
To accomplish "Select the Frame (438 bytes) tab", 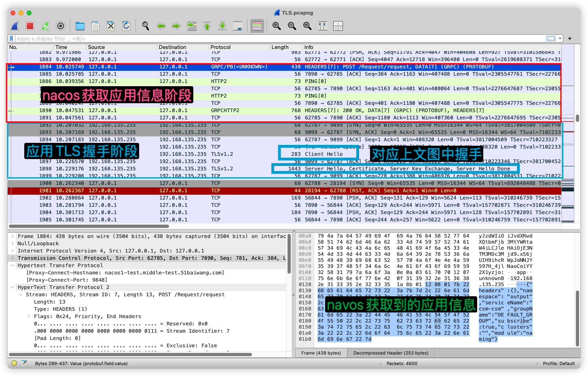I will point(321,353).
